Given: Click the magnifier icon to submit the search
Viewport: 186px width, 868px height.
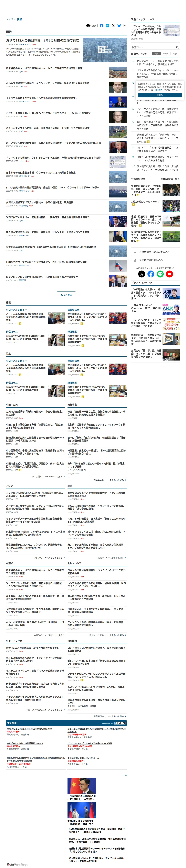Looking at the screenshot, I should pyautogui.click(x=177, y=47).
